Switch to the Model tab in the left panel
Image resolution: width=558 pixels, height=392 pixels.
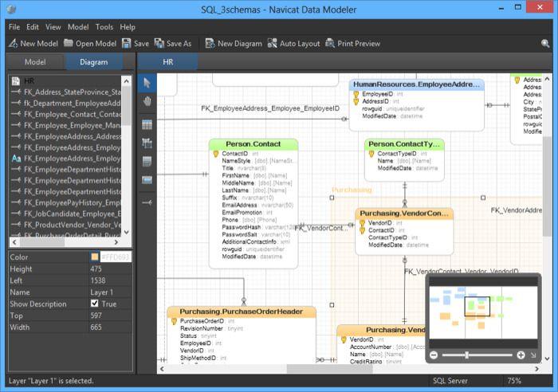[x=35, y=61]
